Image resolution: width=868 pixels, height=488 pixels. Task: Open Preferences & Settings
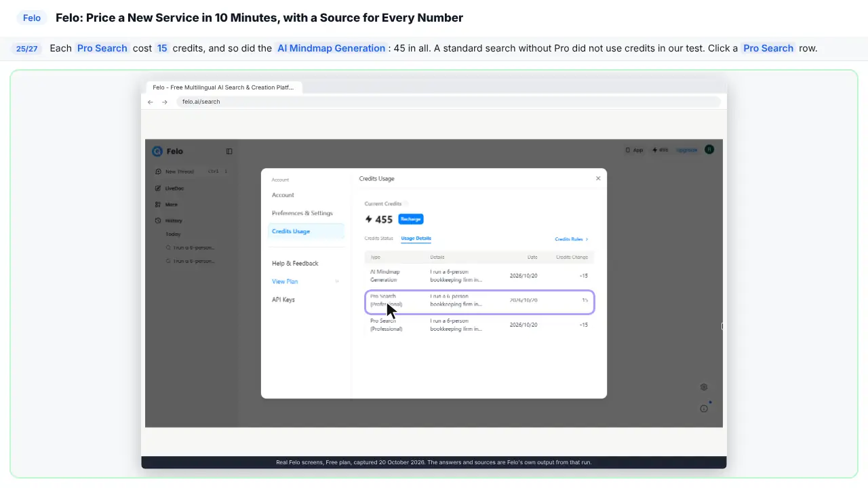pyautogui.click(x=302, y=213)
